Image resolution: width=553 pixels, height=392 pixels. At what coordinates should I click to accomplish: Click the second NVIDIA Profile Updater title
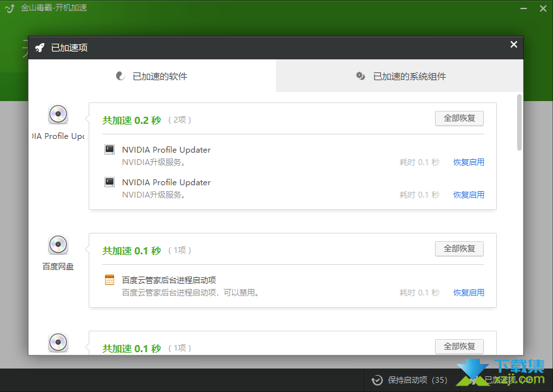[166, 182]
